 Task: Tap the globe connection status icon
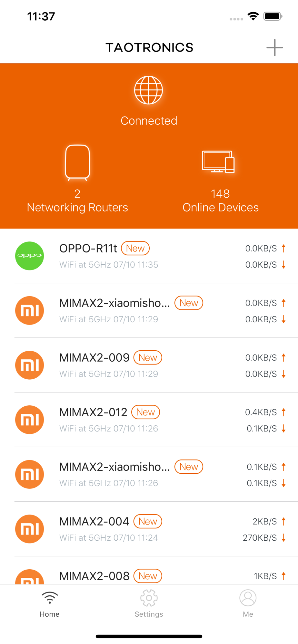(x=149, y=90)
